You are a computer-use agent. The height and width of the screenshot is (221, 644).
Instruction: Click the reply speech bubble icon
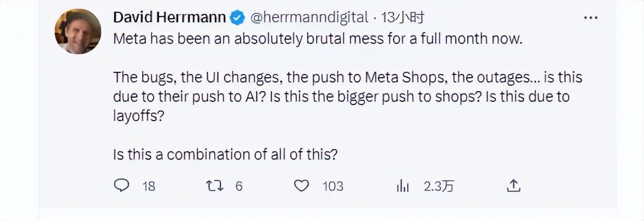pyautogui.click(x=122, y=186)
